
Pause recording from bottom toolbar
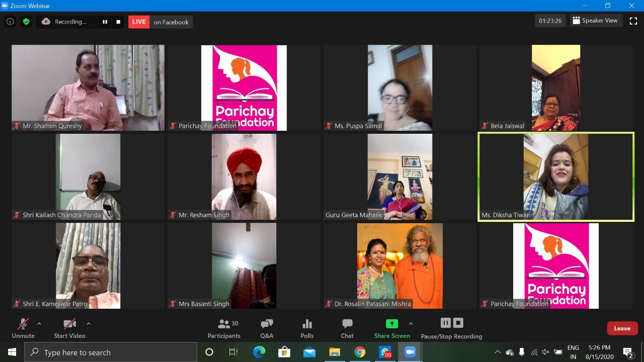(446, 323)
